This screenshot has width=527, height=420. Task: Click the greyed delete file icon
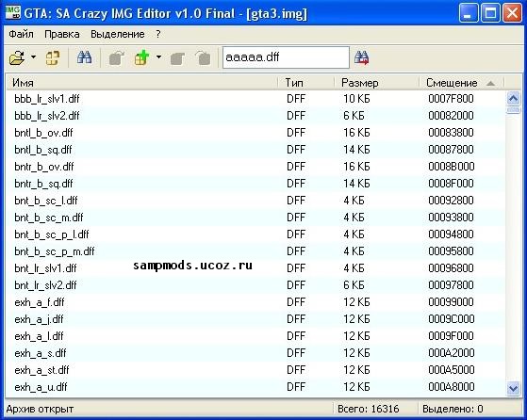pyautogui.click(x=203, y=58)
